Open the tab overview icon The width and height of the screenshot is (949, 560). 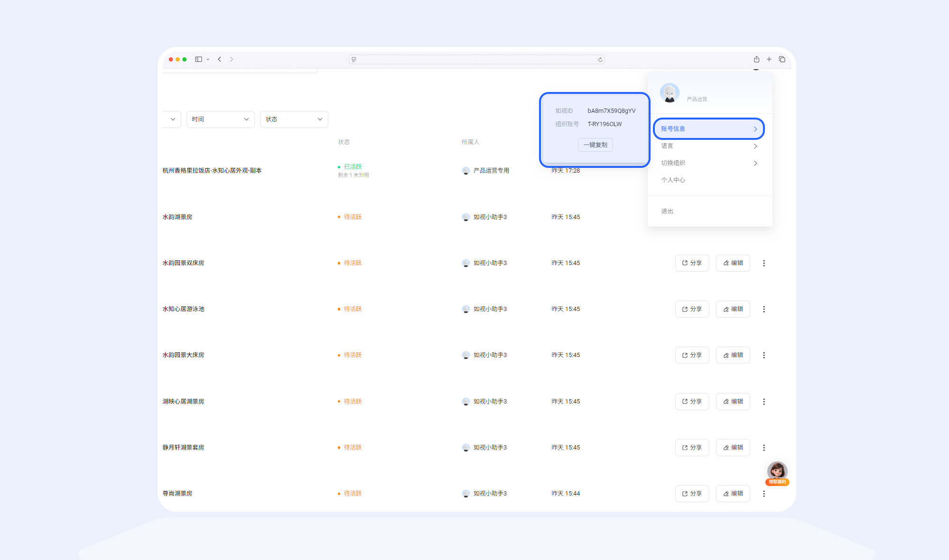[782, 59]
